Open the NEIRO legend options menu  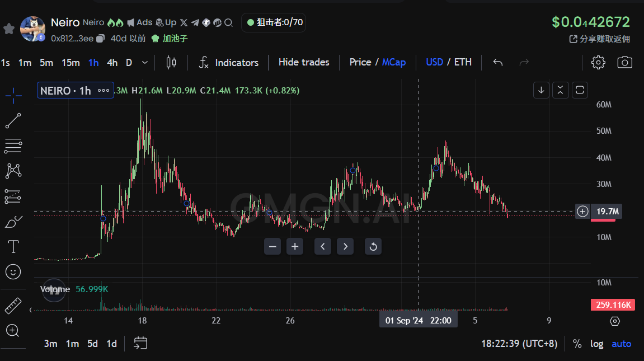[104, 91]
